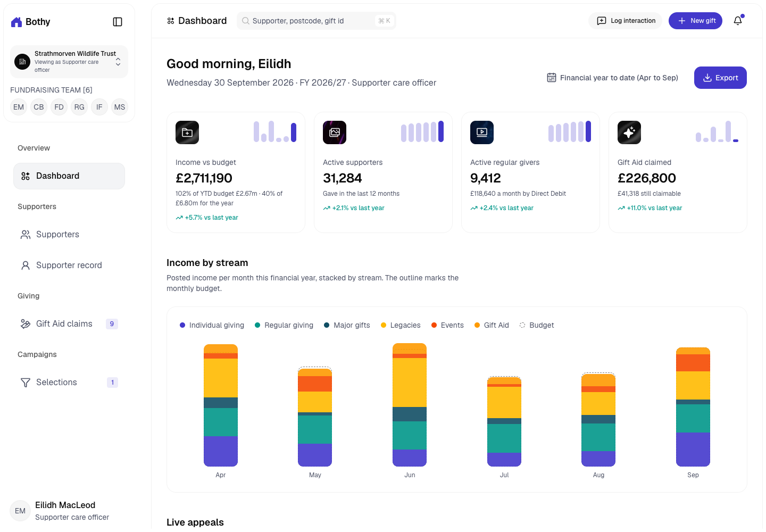
Task: Toggle Individual giving legend series
Action: pyautogui.click(x=212, y=325)
